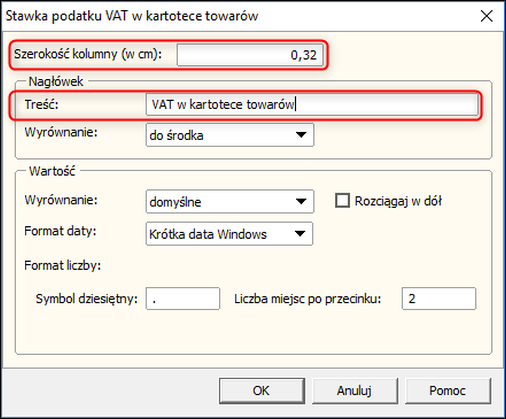Open the value Wyrównanie 'domyślne' dropdown

pyautogui.click(x=230, y=201)
